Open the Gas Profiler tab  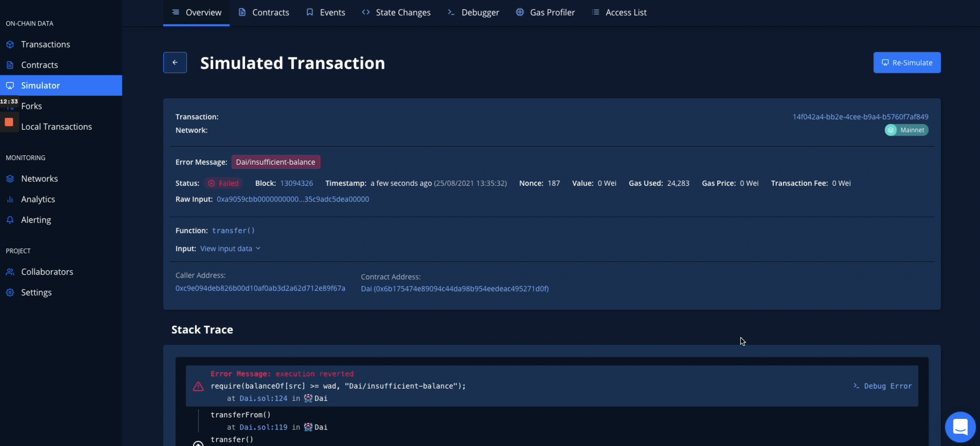(545, 13)
